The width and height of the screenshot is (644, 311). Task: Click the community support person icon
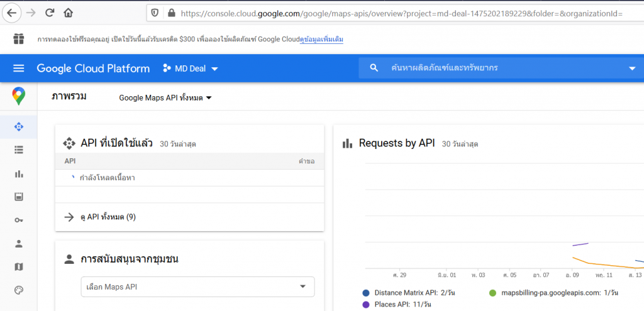tap(69, 259)
